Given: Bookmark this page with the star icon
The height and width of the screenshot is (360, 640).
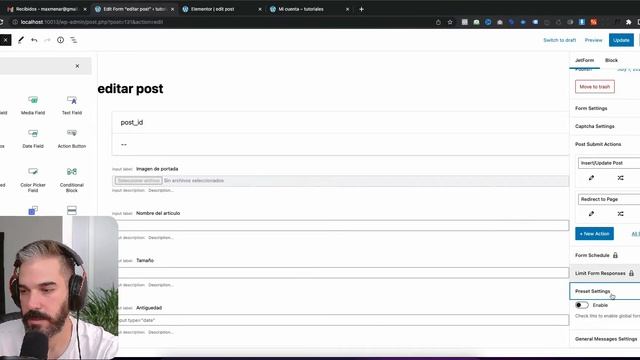Looking at the screenshot, I should [x=450, y=22].
